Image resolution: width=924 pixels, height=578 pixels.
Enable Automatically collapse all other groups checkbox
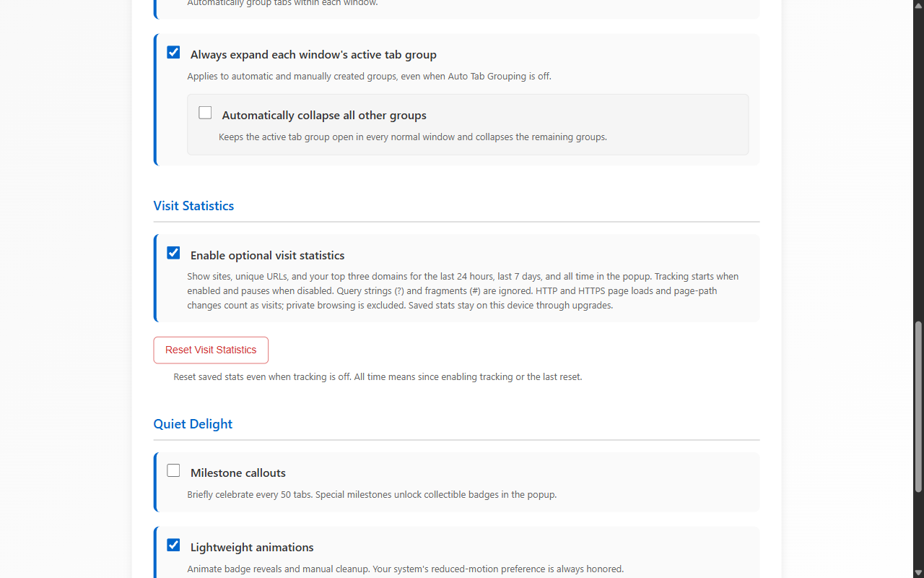[x=205, y=113]
